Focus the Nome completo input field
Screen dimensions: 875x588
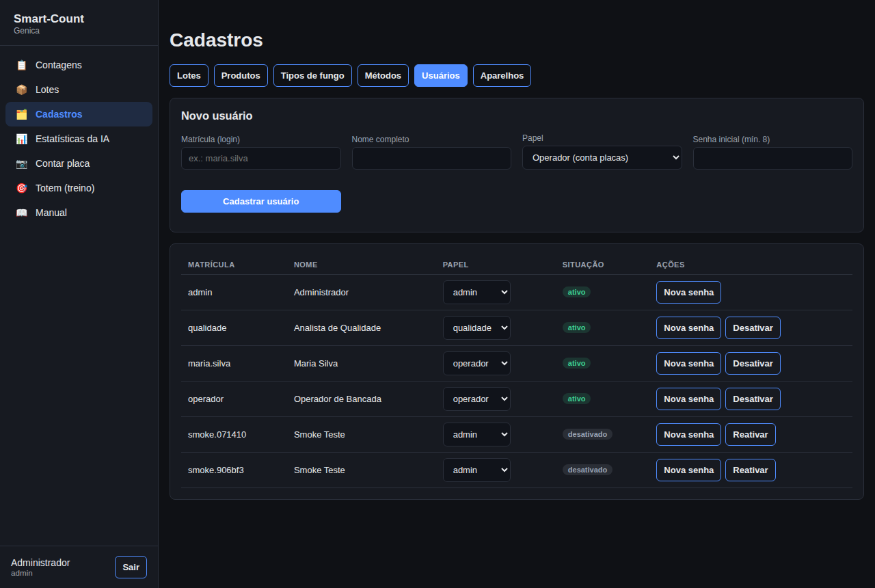click(x=431, y=158)
